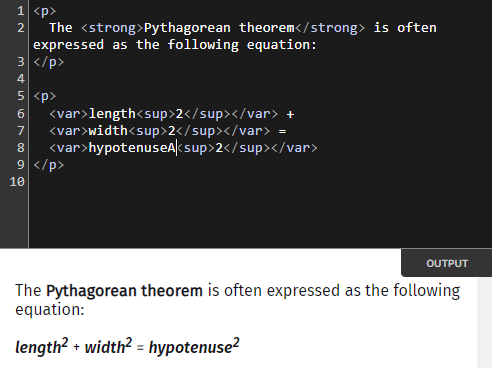The width and height of the screenshot is (492, 368).
Task: Click line number 3 in gutter
Action: 21,62
